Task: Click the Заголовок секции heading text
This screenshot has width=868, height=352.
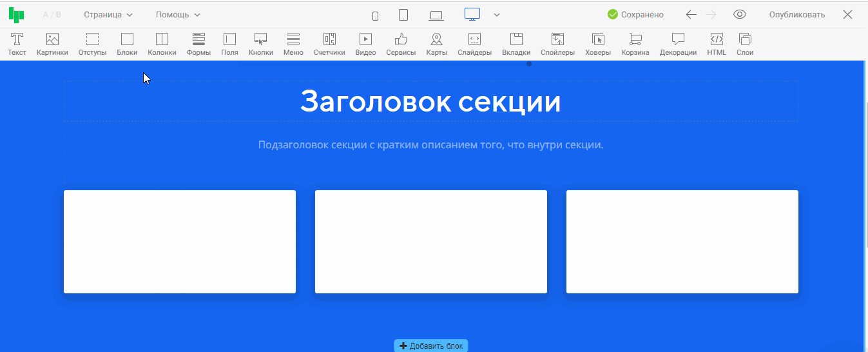Action: point(430,101)
